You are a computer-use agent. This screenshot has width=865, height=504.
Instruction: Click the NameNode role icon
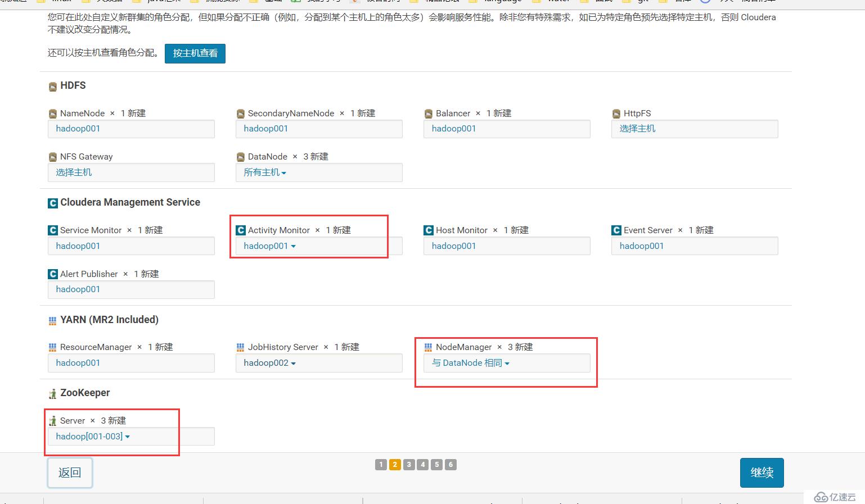pyautogui.click(x=53, y=113)
